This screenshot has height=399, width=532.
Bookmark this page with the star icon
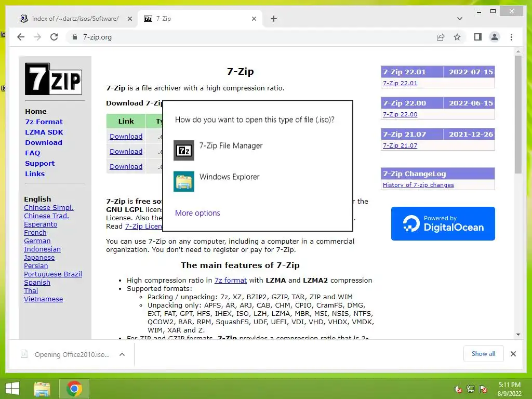coord(457,37)
